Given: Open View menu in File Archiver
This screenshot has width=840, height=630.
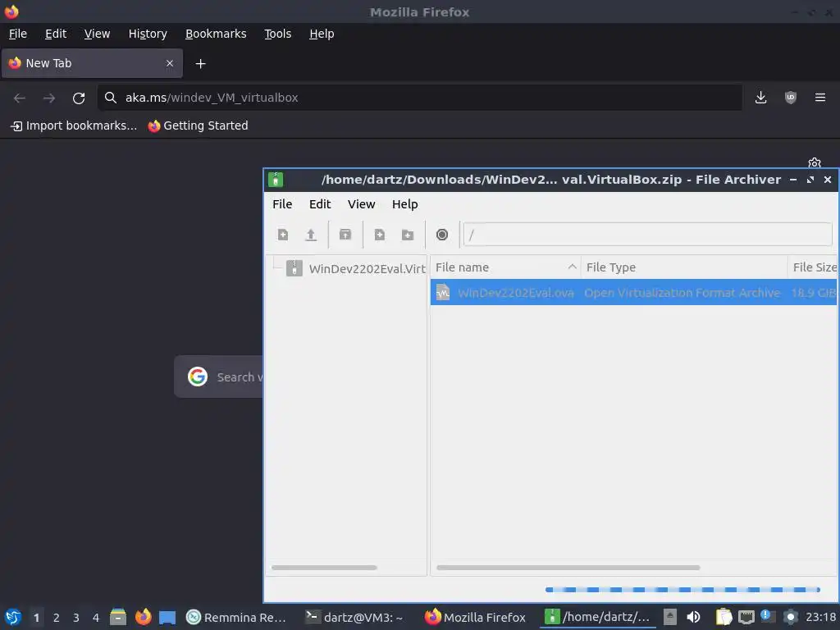Looking at the screenshot, I should pyautogui.click(x=361, y=204).
